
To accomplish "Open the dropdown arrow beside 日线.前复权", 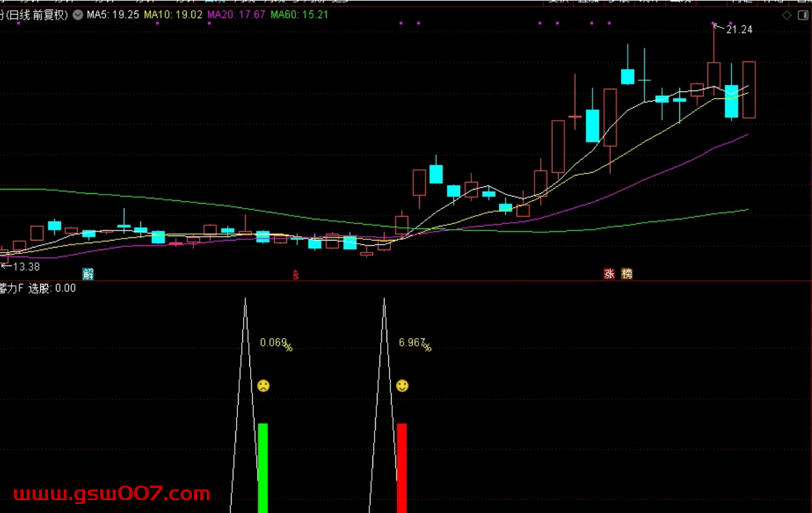I will (78, 15).
